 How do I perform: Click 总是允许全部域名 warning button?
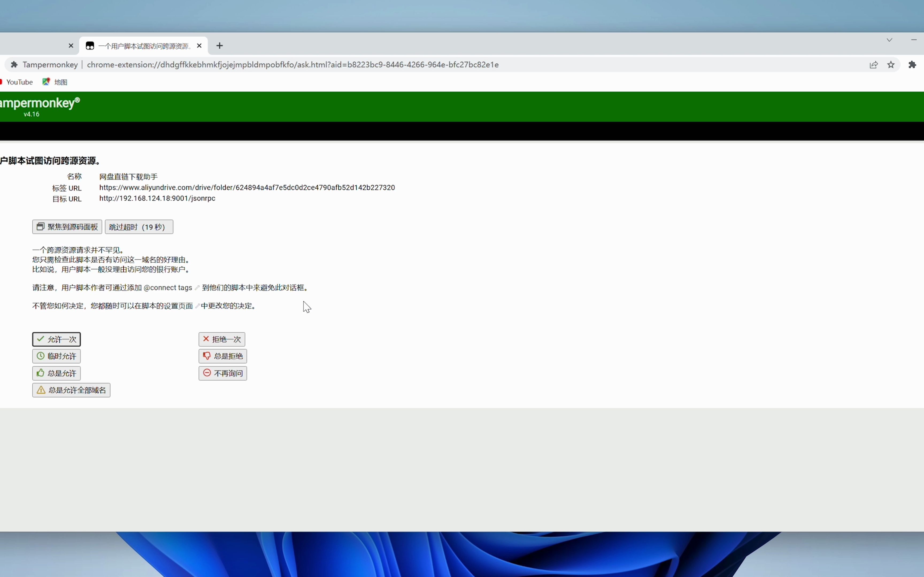[71, 390]
